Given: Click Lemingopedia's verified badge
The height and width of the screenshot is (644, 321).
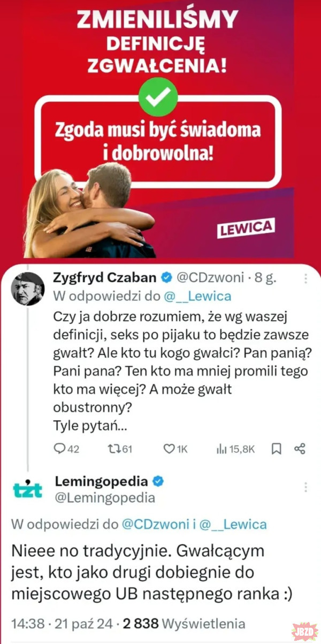Looking at the screenshot, I should (x=158, y=481).
